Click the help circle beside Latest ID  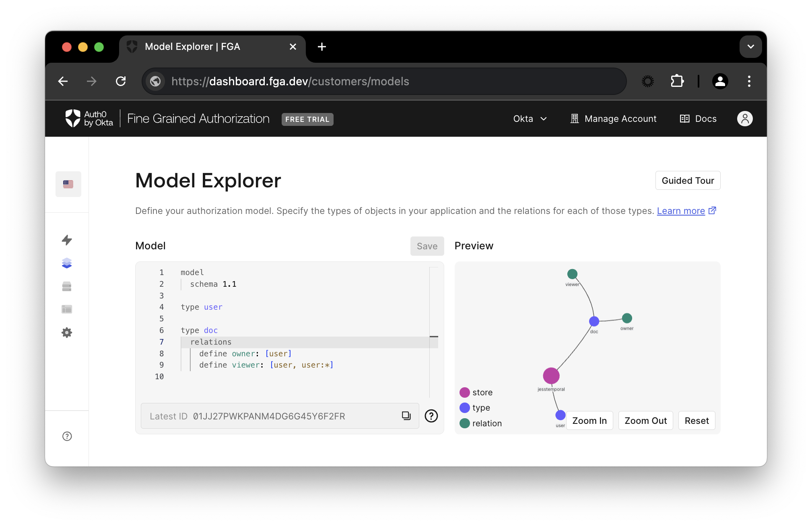tap(431, 416)
